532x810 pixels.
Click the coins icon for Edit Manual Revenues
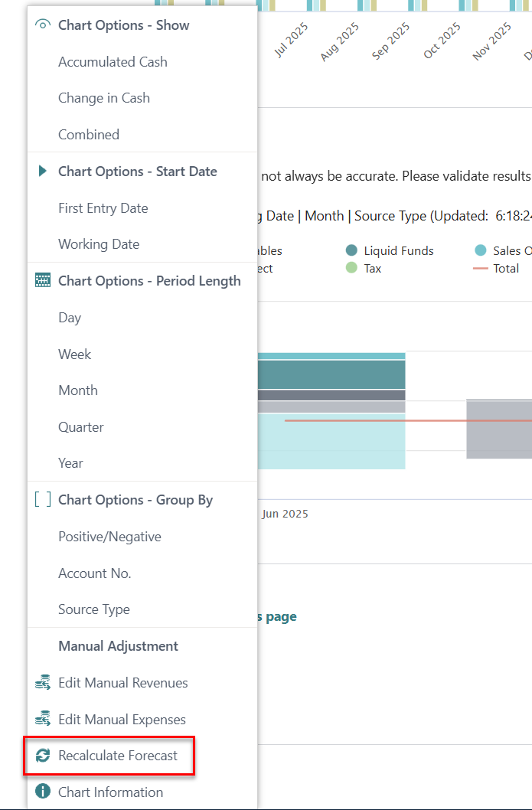43,683
